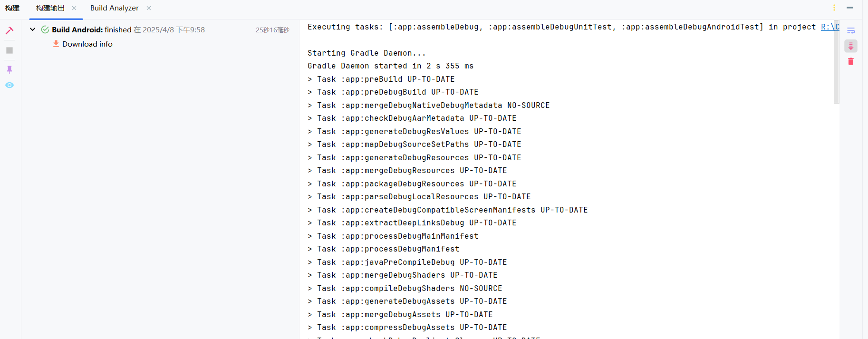The height and width of the screenshot is (339, 868).
Task: Pin the build tab with pin icon
Action: 10,69
